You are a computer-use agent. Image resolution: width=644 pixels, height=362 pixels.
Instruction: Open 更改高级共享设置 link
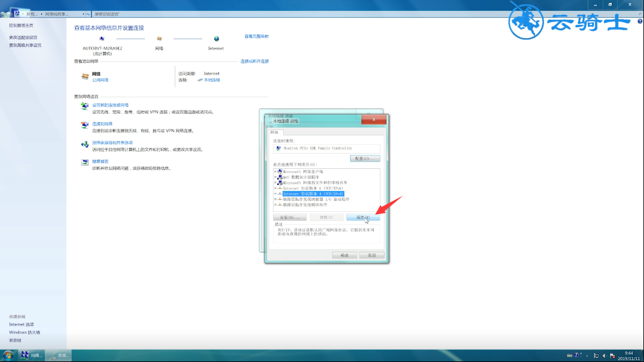(x=25, y=45)
